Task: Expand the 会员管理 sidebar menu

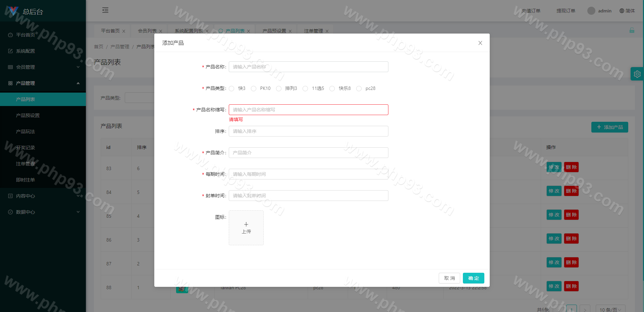Action: 43,67
